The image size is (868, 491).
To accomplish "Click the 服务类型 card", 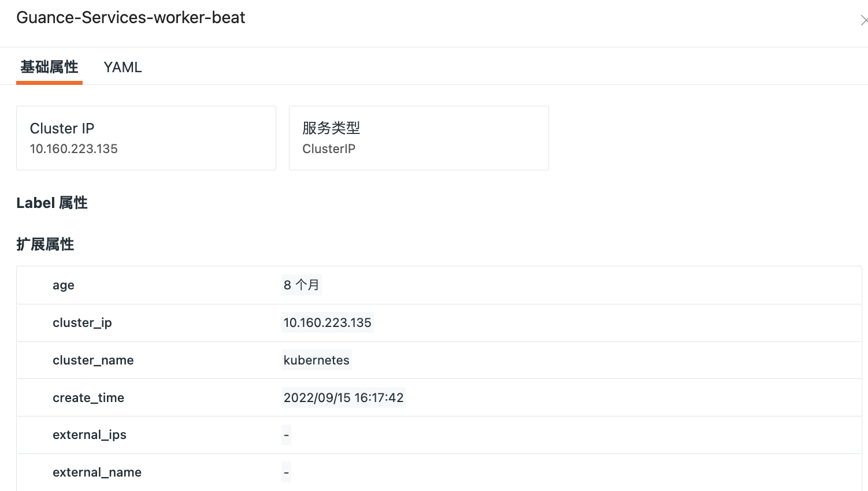I will 418,138.
